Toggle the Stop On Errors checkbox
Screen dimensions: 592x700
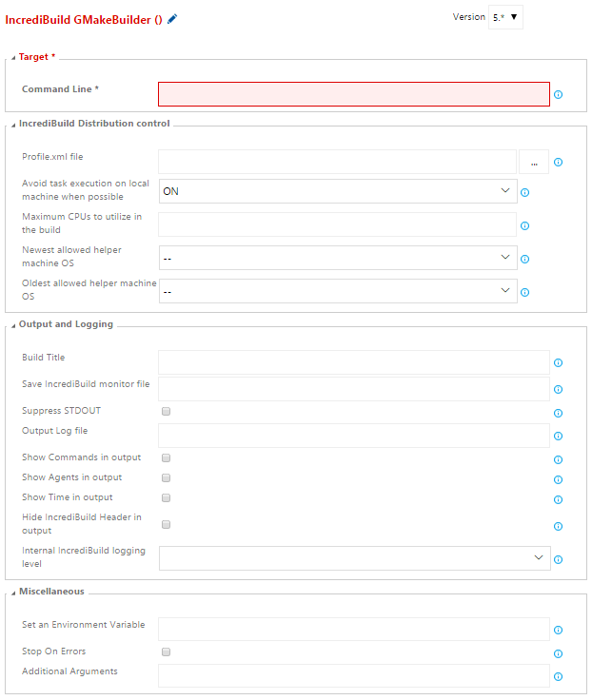click(166, 652)
